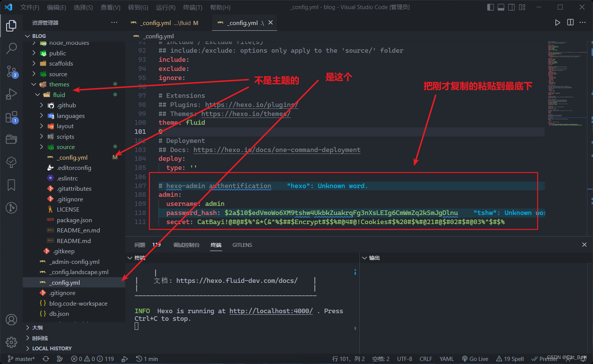
Task: Open editor more actions ellipsis
Action: tap(583, 22)
